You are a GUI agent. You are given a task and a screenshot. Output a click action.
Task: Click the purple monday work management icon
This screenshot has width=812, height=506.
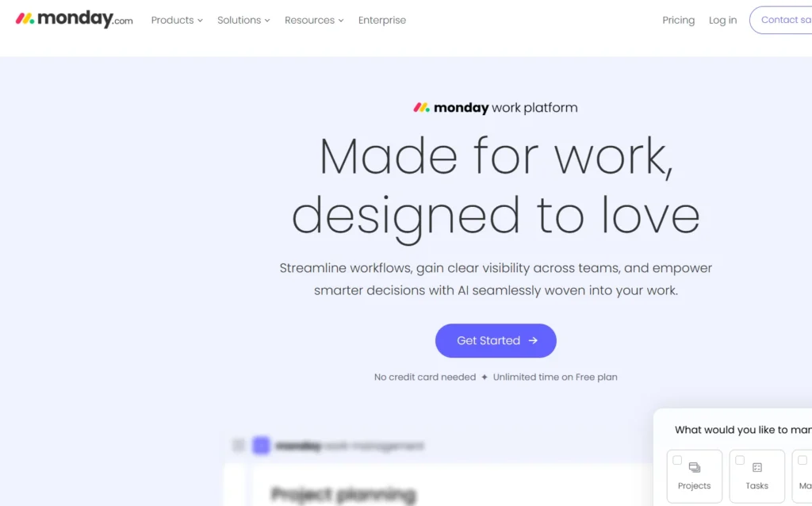(261, 446)
